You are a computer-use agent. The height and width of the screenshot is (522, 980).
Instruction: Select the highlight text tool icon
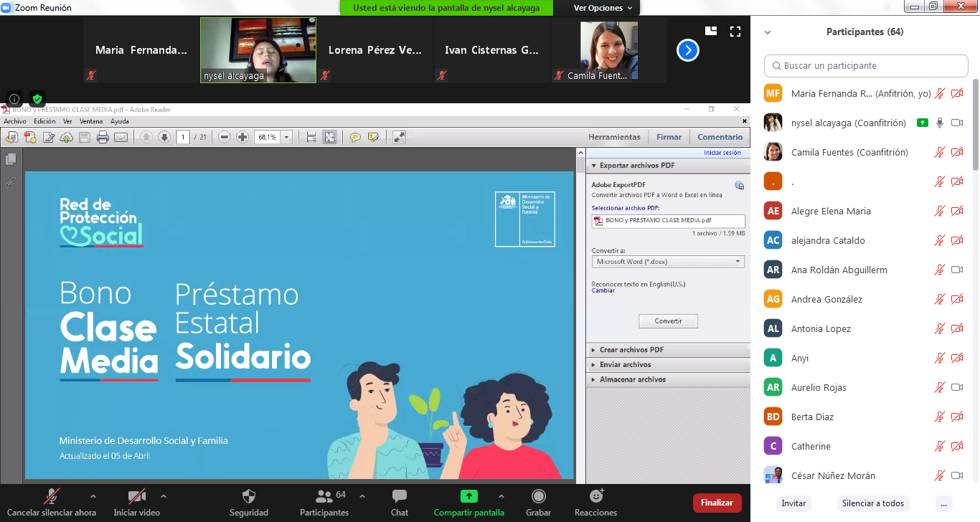point(373,137)
